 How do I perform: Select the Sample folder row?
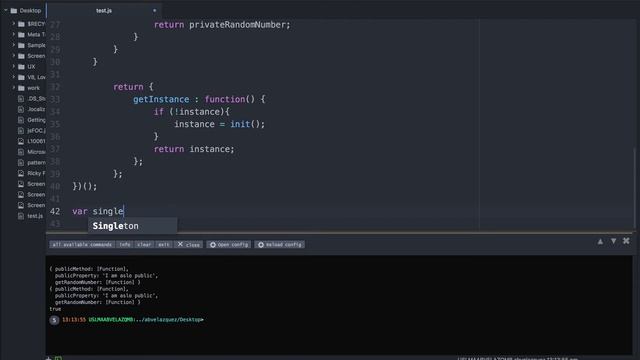29,45
